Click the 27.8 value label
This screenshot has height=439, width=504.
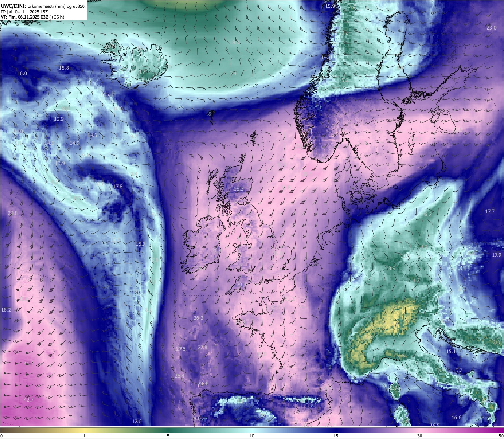[202, 348]
